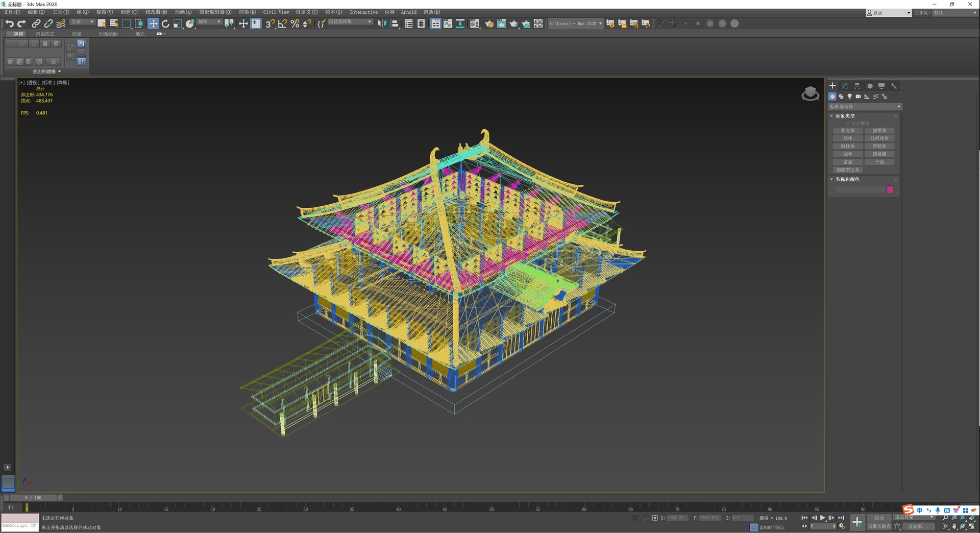Toggle the selection lock padlock icon
This screenshot has height=533, width=980.
[x=645, y=518]
